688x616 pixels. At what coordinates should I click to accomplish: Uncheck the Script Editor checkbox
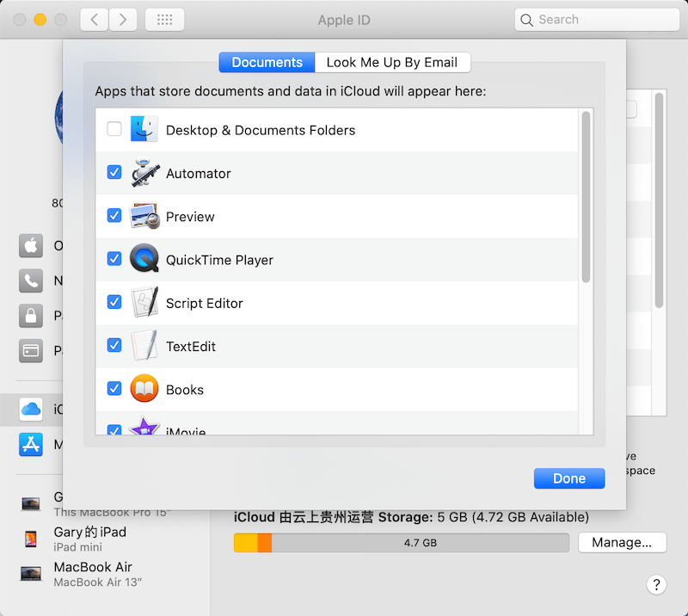pyautogui.click(x=114, y=302)
